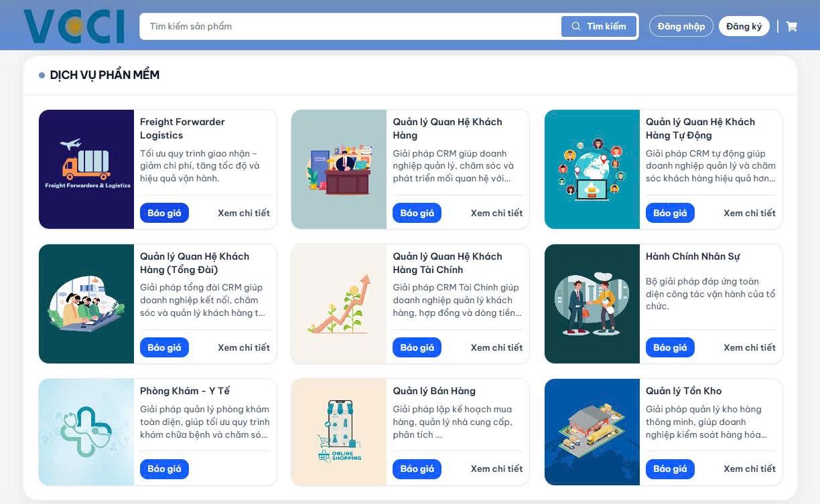Image resolution: width=820 pixels, height=504 pixels.
Task: Click the Phòng Khám - Y Tế title
Action: [x=185, y=391]
